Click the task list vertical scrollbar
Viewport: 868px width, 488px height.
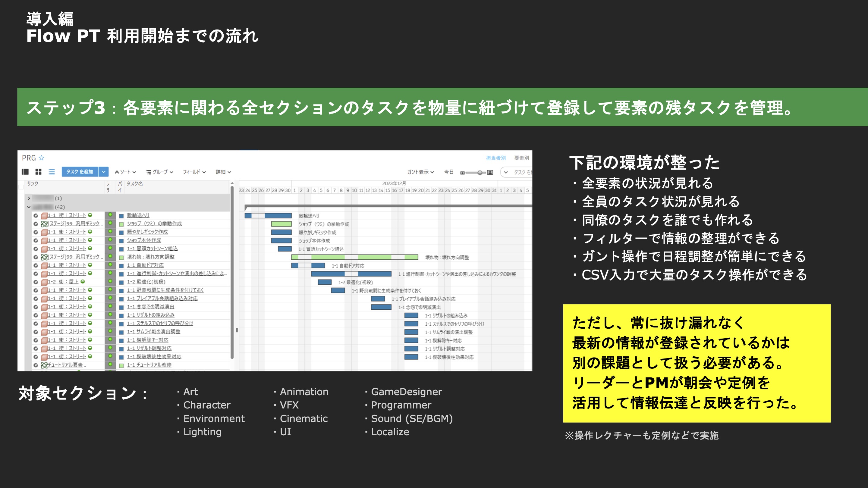tap(232, 273)
